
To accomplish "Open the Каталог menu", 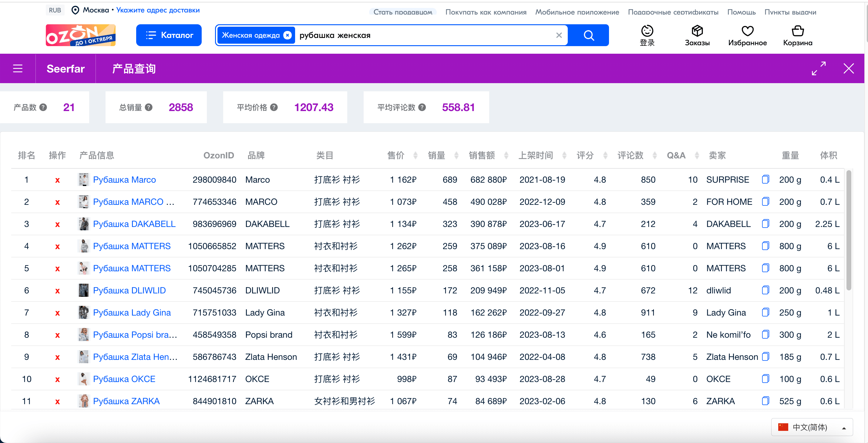I will pos(169,35).
